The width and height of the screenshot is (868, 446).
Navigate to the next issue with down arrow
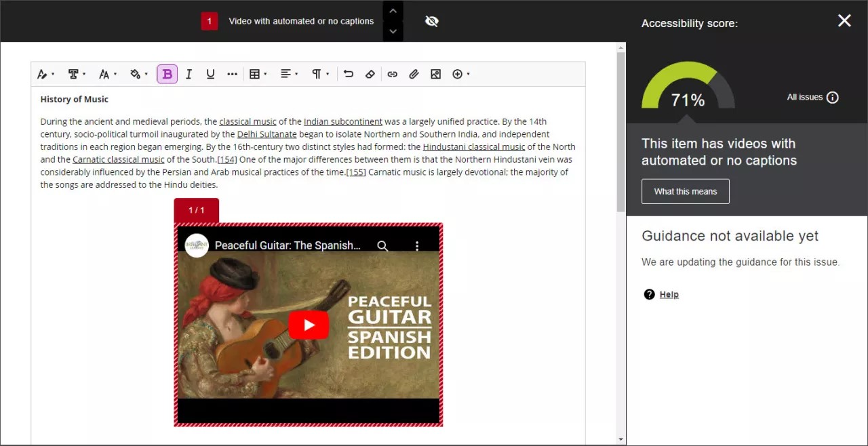click(393, 30)
